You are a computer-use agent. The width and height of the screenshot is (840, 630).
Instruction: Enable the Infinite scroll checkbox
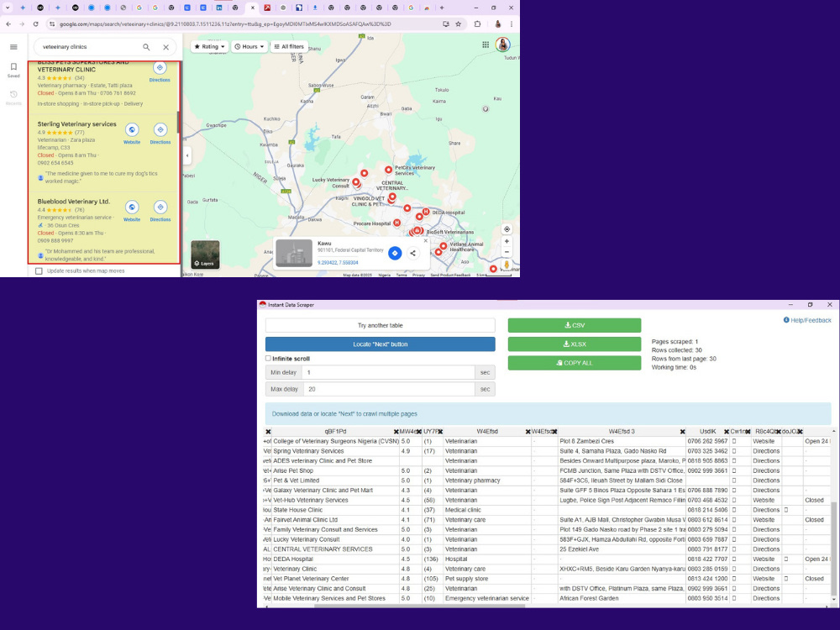[269, 359]
